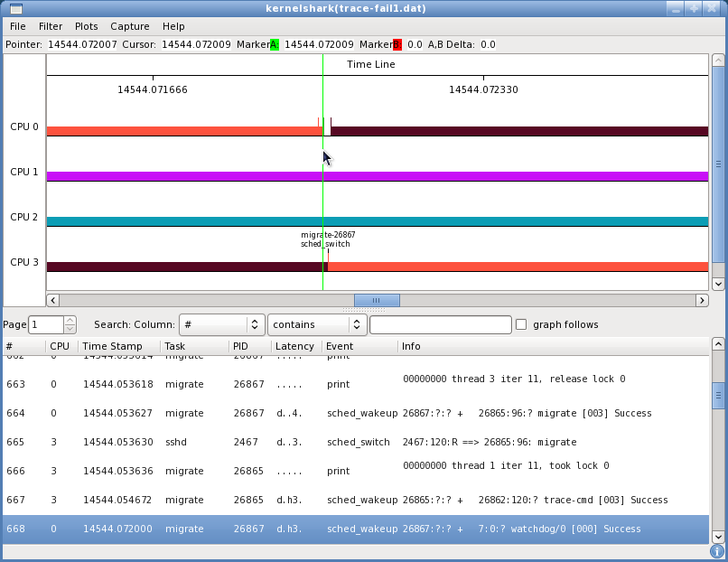
Task: Open the Filter menu
Action: [51, 26]
